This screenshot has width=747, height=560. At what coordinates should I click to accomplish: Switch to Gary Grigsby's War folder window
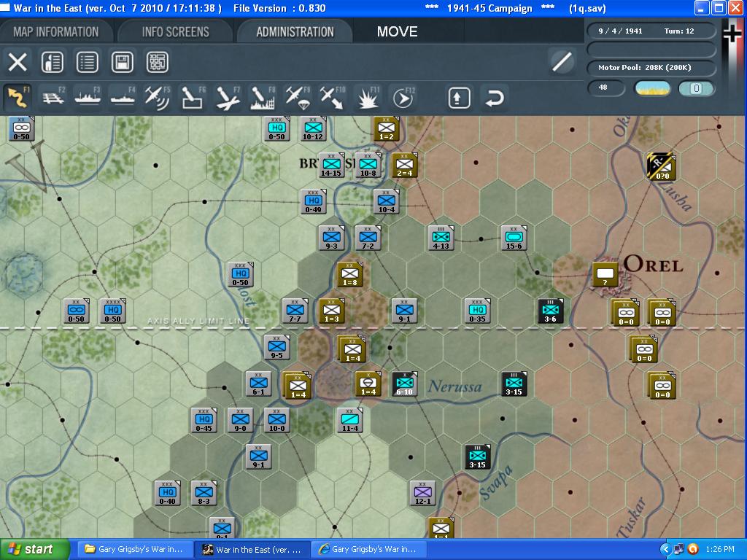[x=133, y=549]
